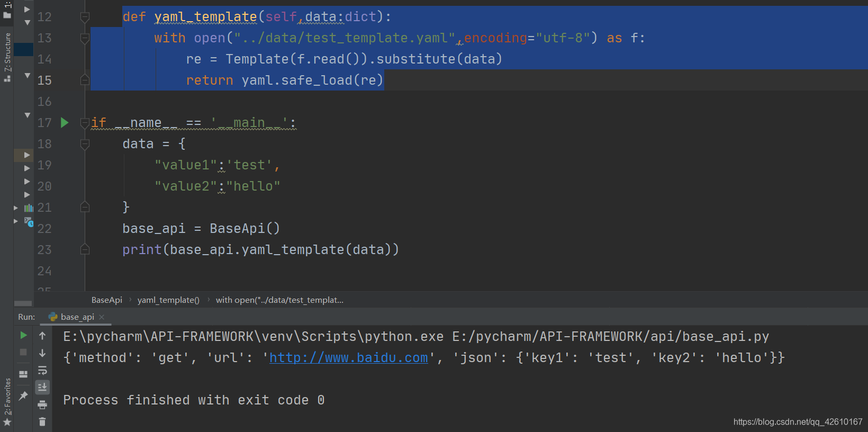Viewport: 868px width, 432px height.
Task: Collapse the fold end marker at line 21
Action: 85,207
